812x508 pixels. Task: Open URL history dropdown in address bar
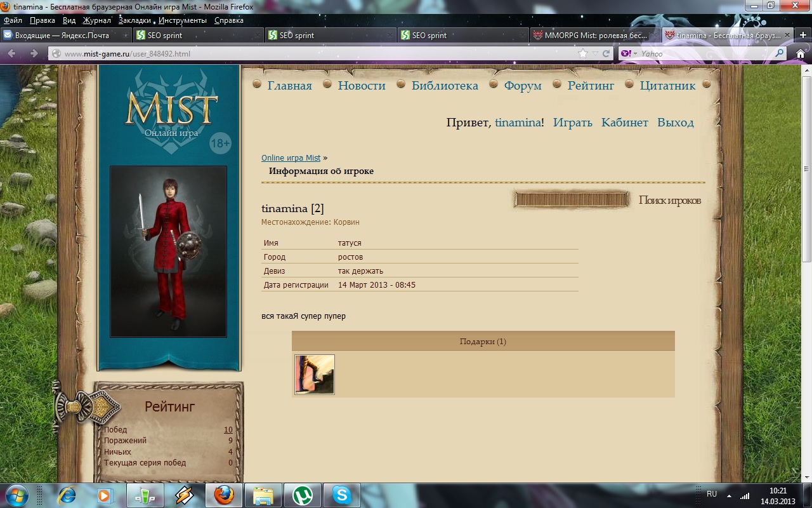(x=594, y=54)
